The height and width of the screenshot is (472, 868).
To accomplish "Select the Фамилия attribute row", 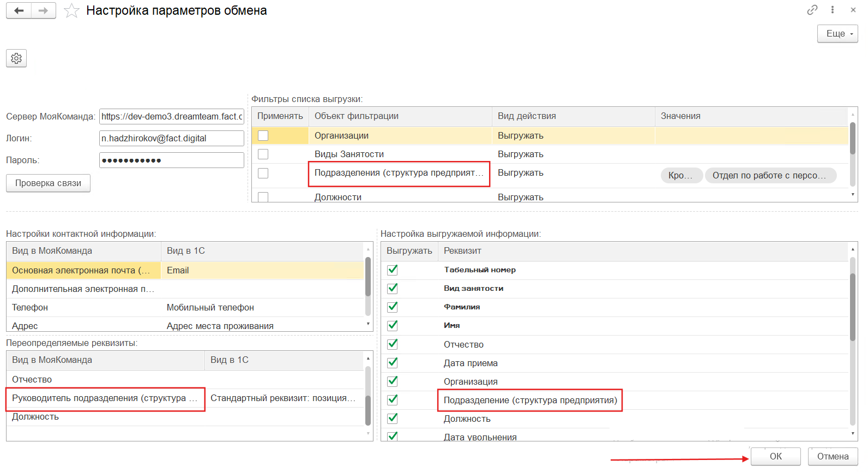I will click(x=614, y=307).
